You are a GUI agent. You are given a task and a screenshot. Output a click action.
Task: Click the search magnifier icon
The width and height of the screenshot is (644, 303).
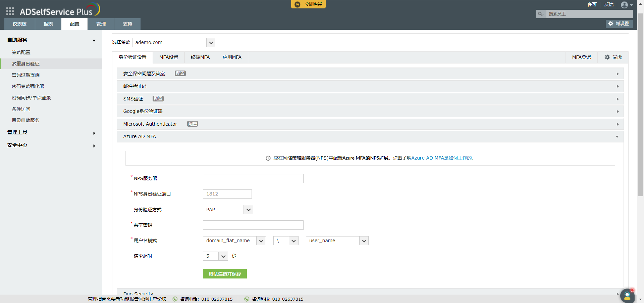[540, 14]
